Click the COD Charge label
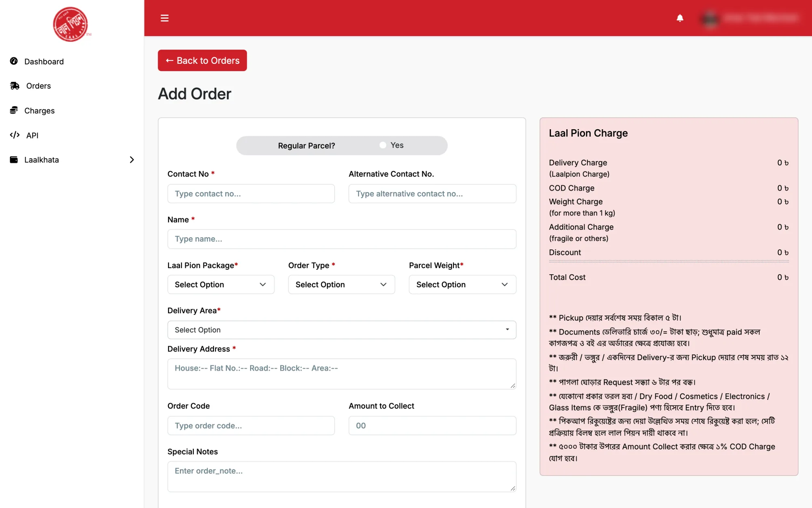 pyautogui.click(x=572, y=188)
